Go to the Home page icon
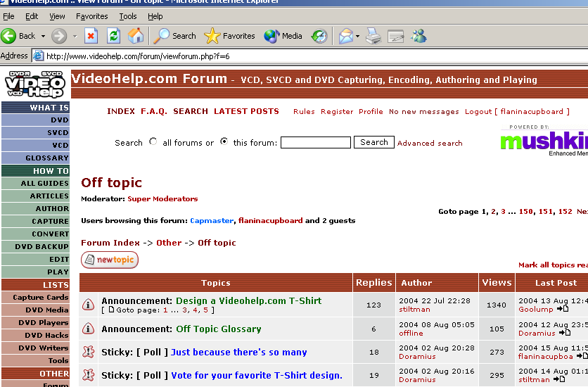Viewport: 588px width, 387px height. coord(135,36)
